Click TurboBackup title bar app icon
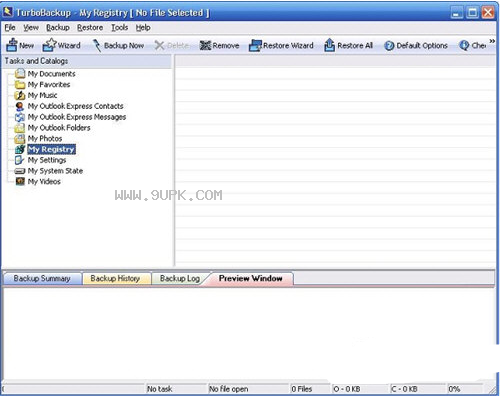The image size is (501, 396). 8,12
